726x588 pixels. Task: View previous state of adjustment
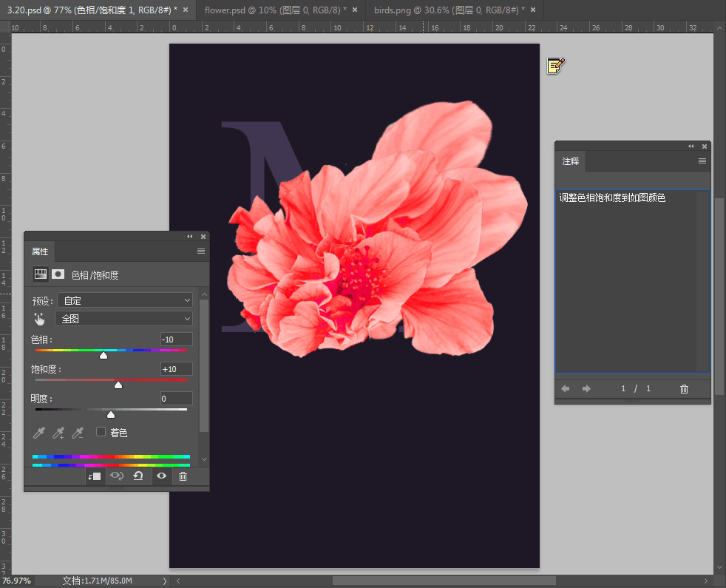[x=116, y=477]
